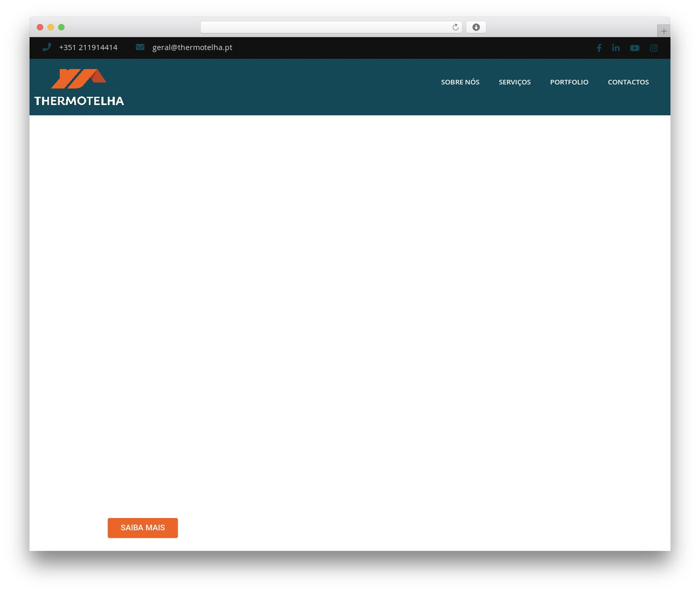Click the envelope email icon
Screen dimensions: 700x593
click(x=140, y=47)
